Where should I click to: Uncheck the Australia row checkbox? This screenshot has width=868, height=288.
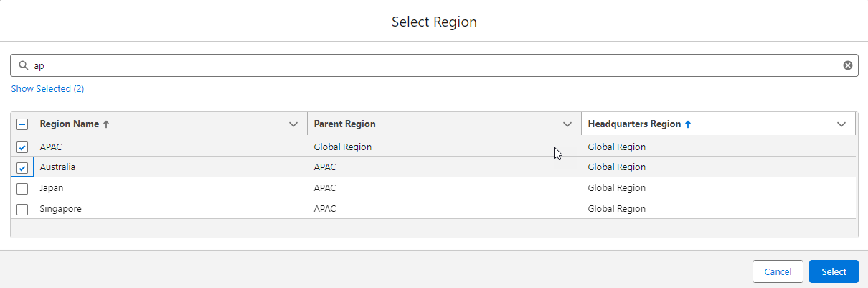tap(22, 167)
